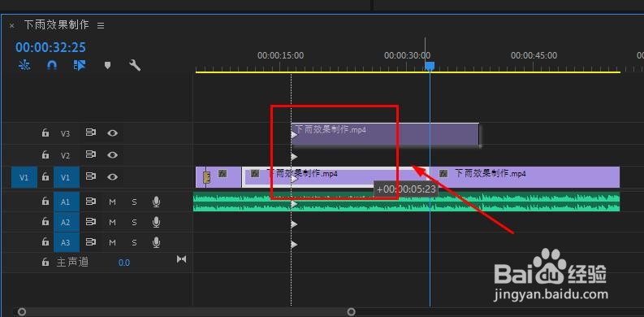Toggle sync lock for V1
The width and height of the screenshot is (644, 317).
pyautogui.click(x=90, y=177)
